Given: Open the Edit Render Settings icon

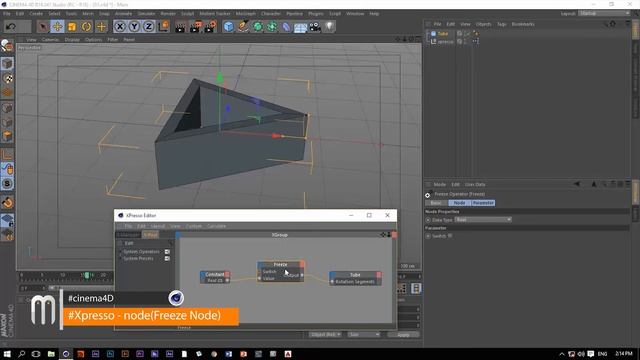Looking at the screenshot, I should 210,27.
